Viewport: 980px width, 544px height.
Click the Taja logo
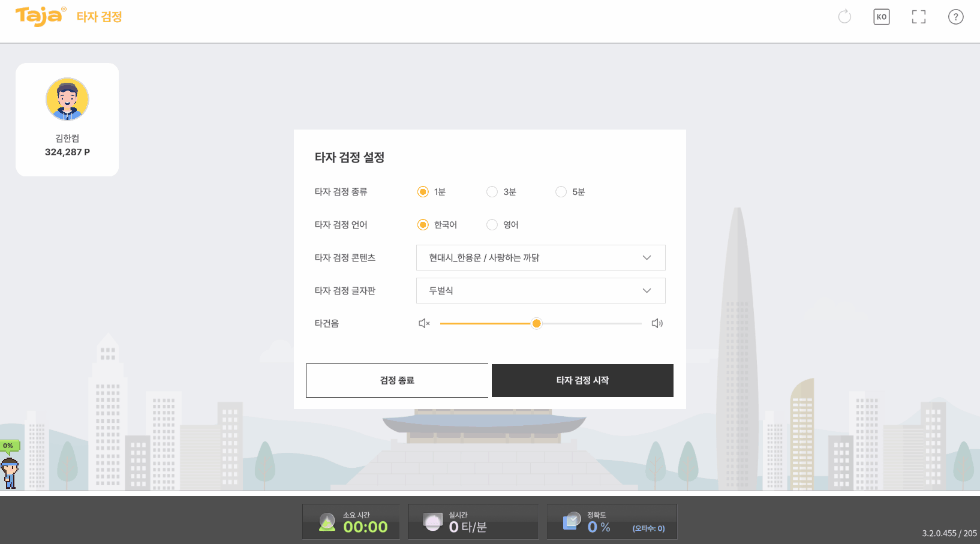(41, 16)
